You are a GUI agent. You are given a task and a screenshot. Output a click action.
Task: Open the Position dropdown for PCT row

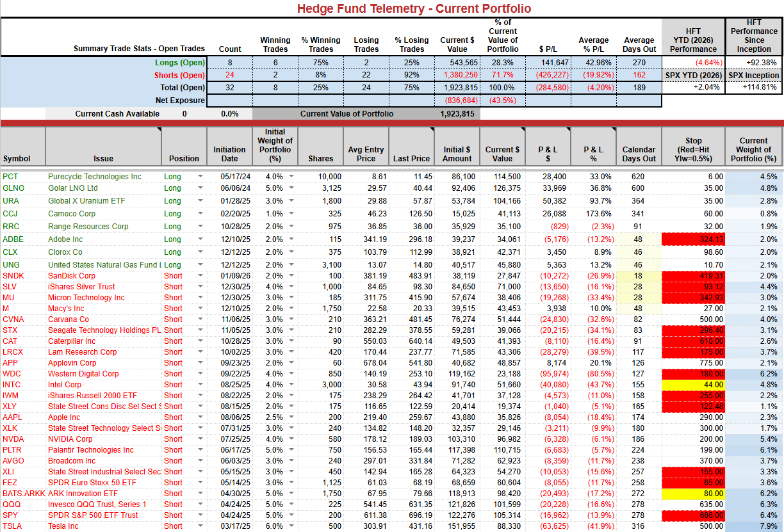click(200, 177)
